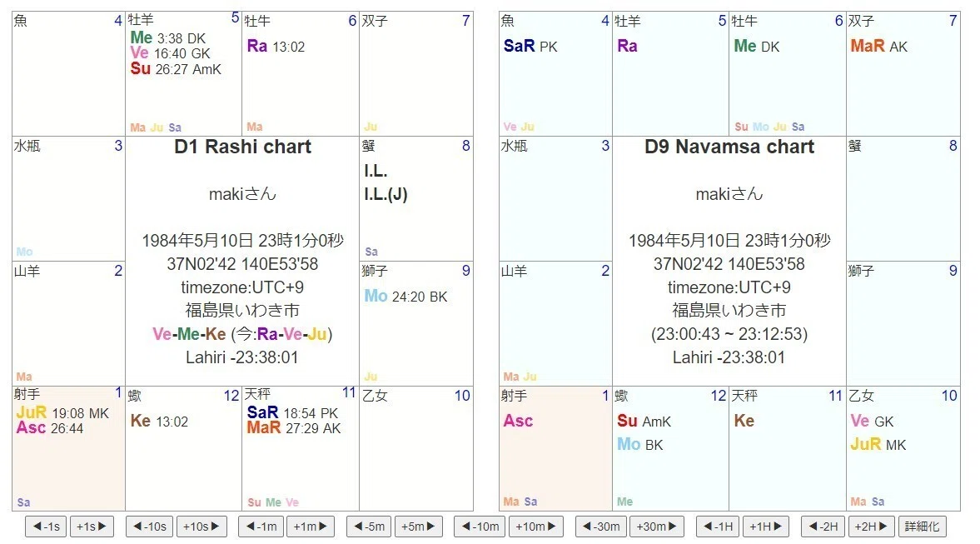Click Asc in D9 Sagittarius house
This screenshot has width=980, height=544.
pyautogui.click(x=518, y=421)
